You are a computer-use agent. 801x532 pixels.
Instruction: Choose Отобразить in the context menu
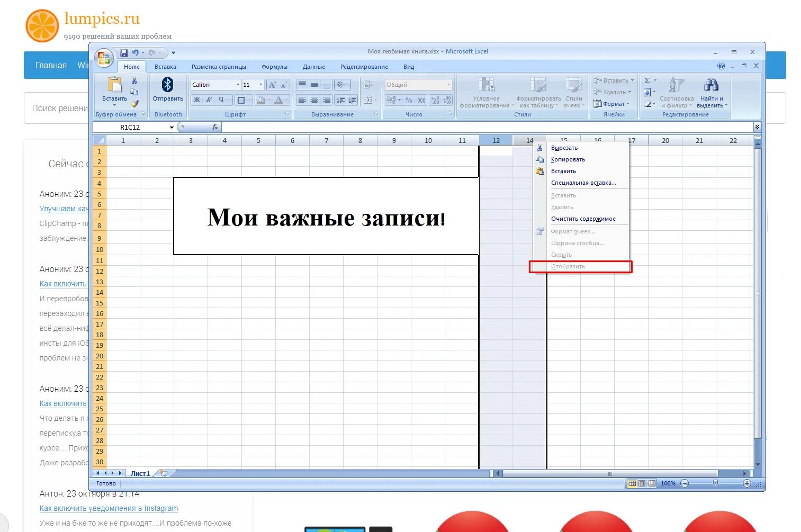pyautogui.click(x=581, y=266)
